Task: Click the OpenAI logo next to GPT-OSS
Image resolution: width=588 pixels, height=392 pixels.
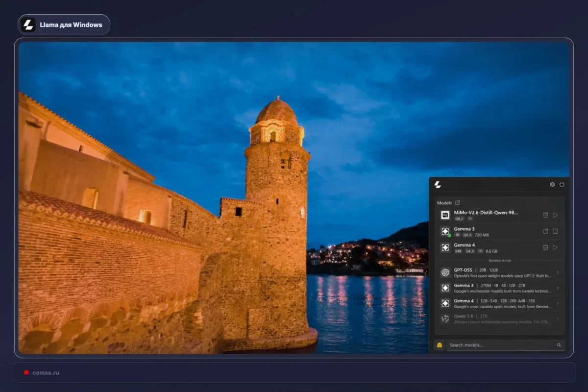Action: point(445,272)
